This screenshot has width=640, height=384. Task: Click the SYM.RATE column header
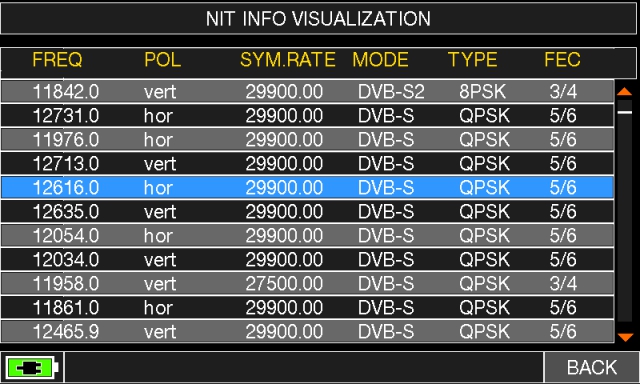[288, 60]
